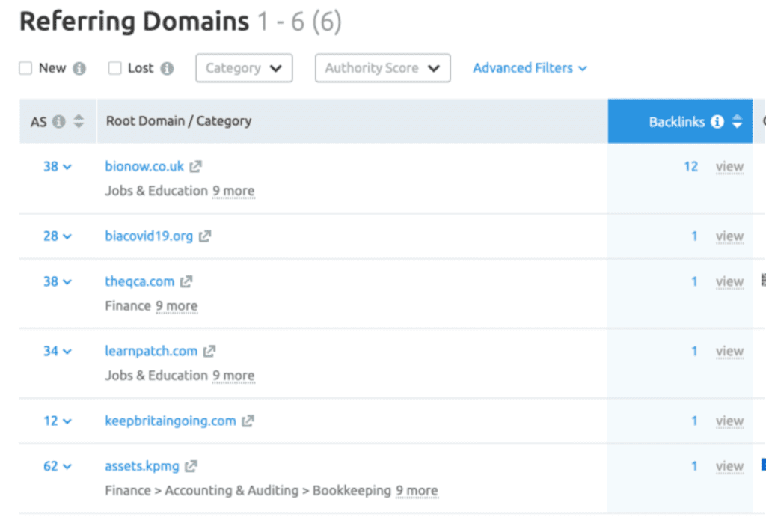Click Finance > Accounting & Auditing > Bookkeeping text
Viewport: 766px width, 532px height.
tap(248, 491)
